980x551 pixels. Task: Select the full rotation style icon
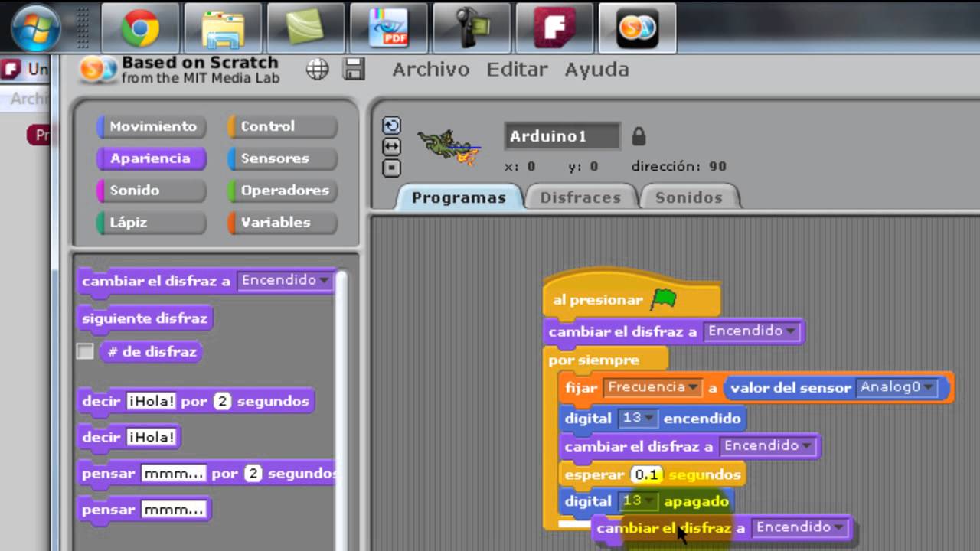391,126
